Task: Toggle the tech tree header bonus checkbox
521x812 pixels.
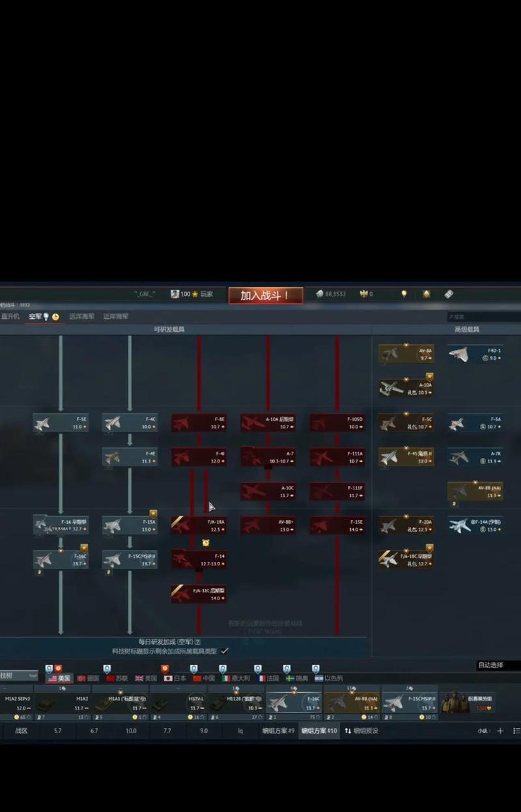Action: (225, 651)
